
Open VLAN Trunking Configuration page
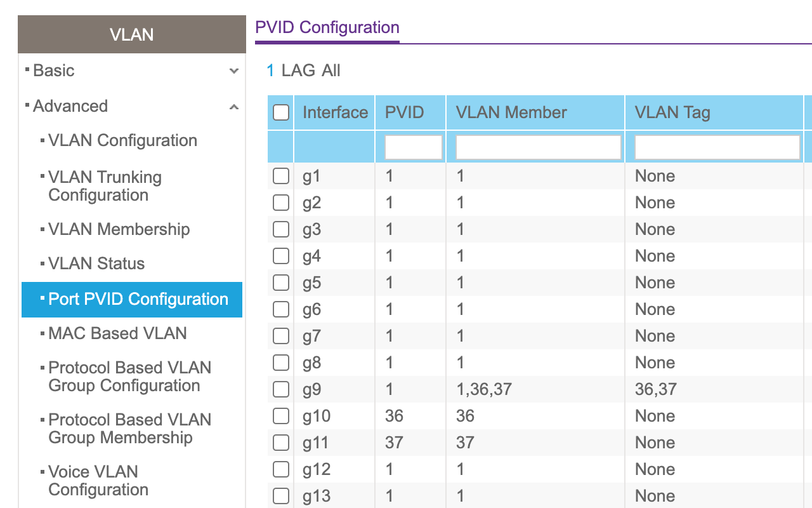tap(105, 186)
